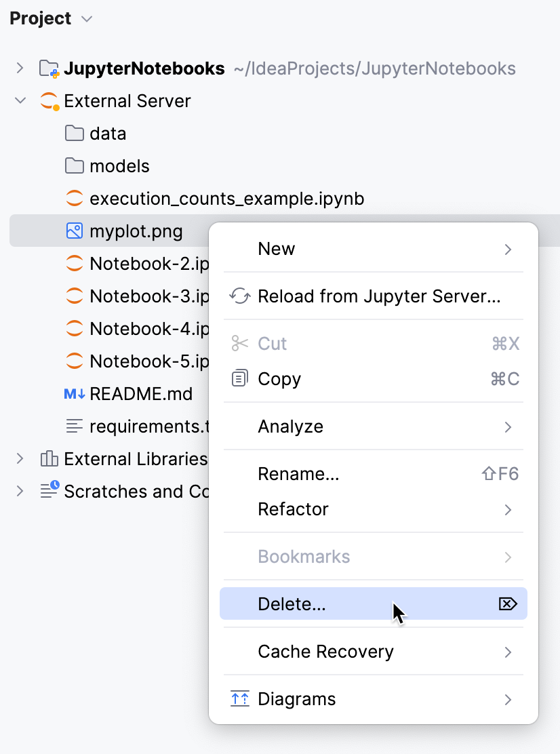Click the Jupyter icon beside execution_counts_example.ipynb
The image size is (560, 754).
(x=73, y=199)
